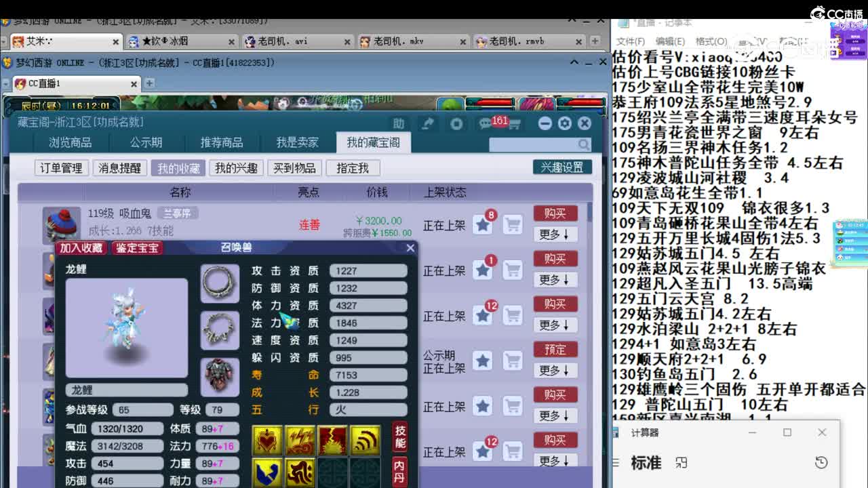868x488 pixels.
Task: Add a new tab beside CC直播1
Action: coord(149,83)
